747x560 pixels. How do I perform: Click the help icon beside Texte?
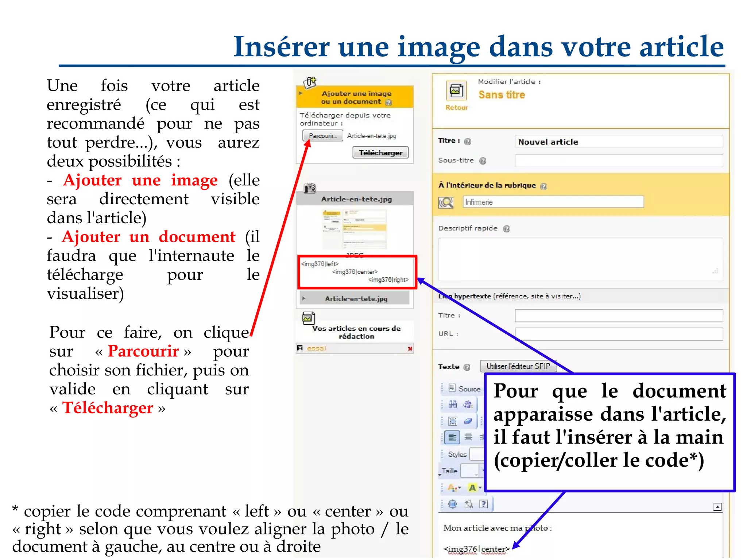[x=467, y=367]
